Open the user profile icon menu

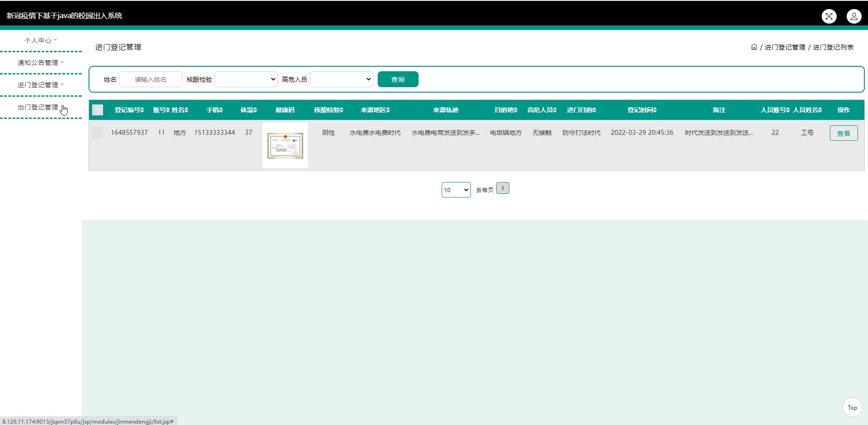[853, 16]
